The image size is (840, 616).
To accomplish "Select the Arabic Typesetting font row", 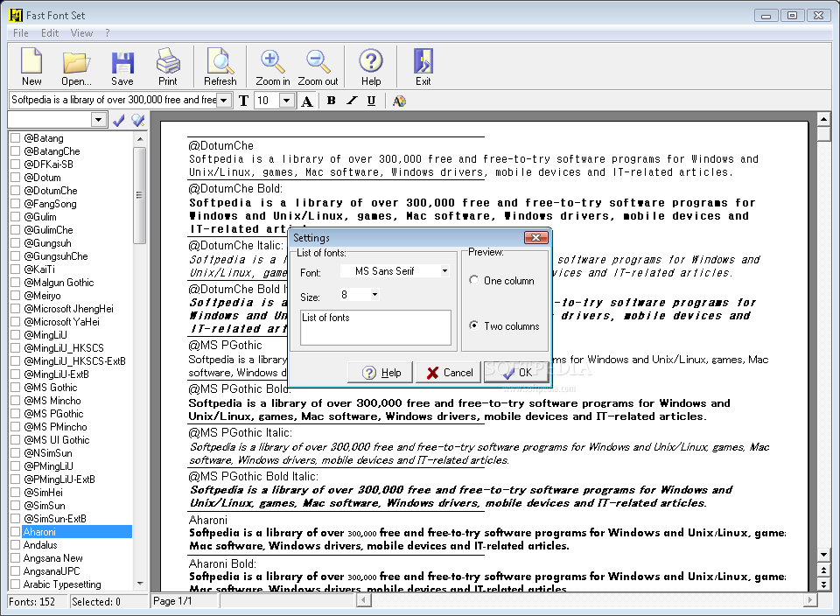I will tap(62, 584).
